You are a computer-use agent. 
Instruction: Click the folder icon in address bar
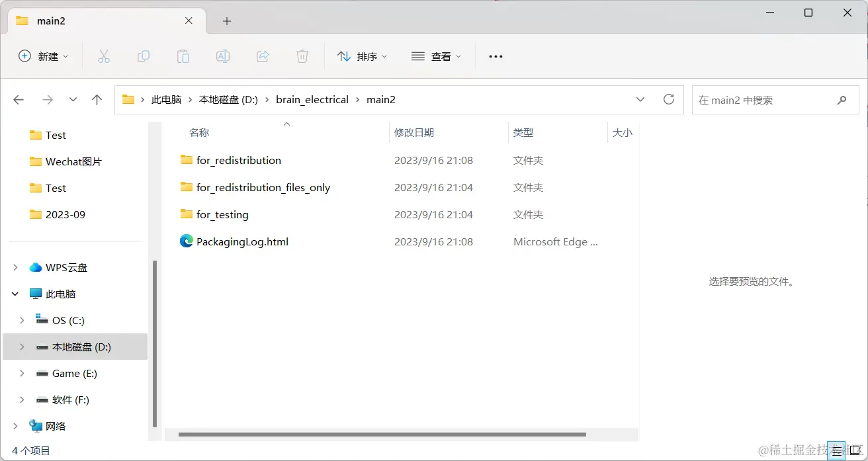point(128,100)
